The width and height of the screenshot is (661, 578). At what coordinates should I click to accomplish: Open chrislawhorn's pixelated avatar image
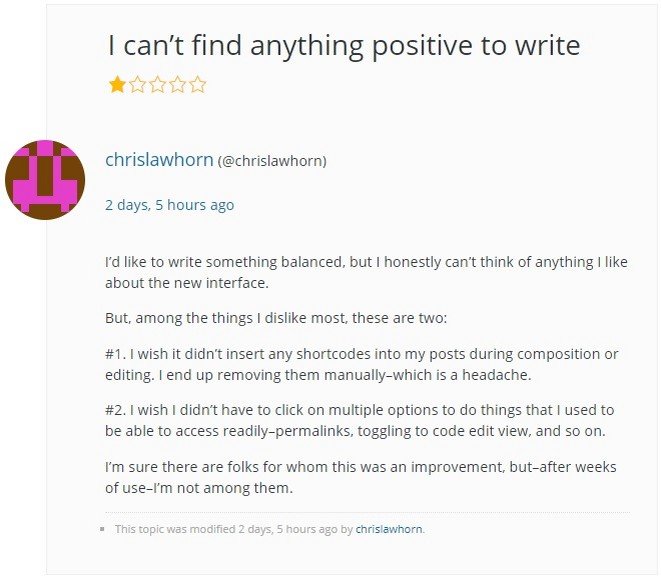point(45,180)
